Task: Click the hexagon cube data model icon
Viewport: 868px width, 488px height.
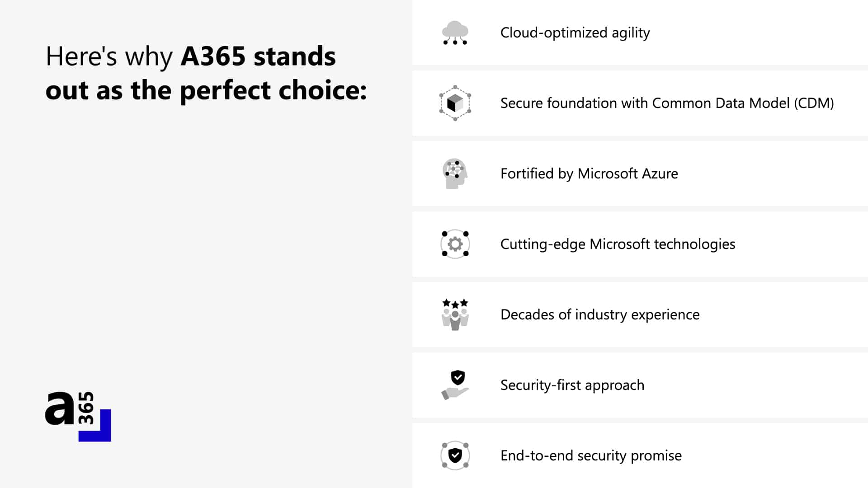Action: [455, 103]
